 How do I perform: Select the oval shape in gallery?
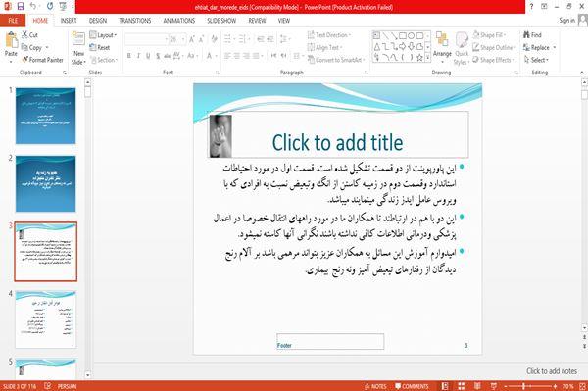tap(412, 36)
